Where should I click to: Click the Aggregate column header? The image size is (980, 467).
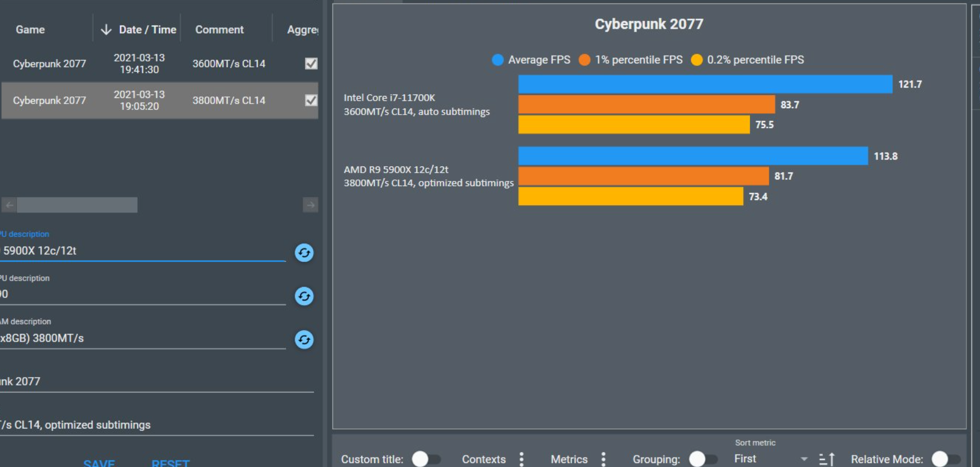coord(302,29)
